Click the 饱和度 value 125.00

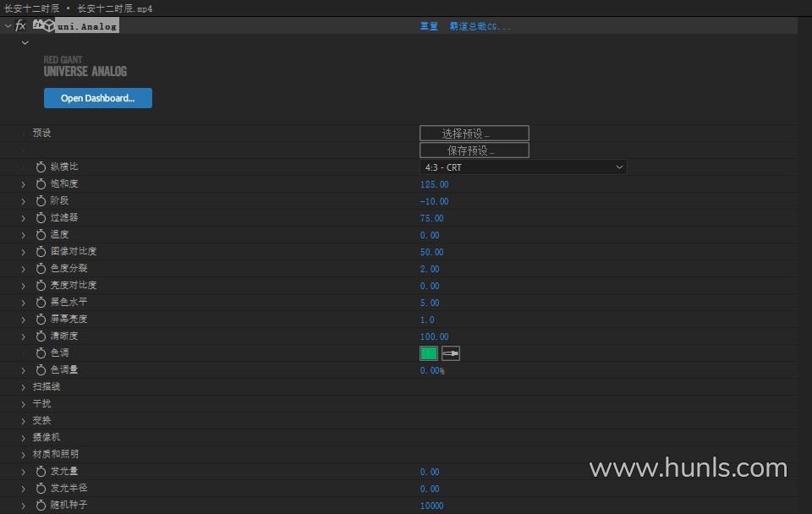435,184
